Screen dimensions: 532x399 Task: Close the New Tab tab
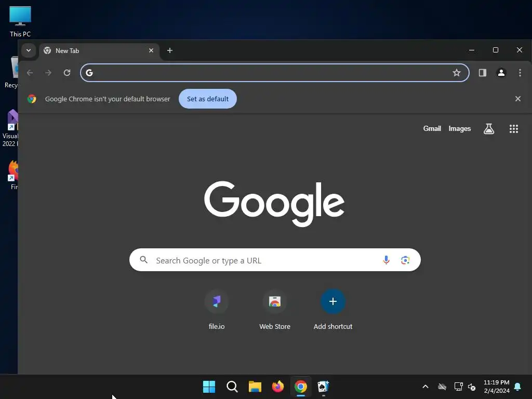coord(151,50)
